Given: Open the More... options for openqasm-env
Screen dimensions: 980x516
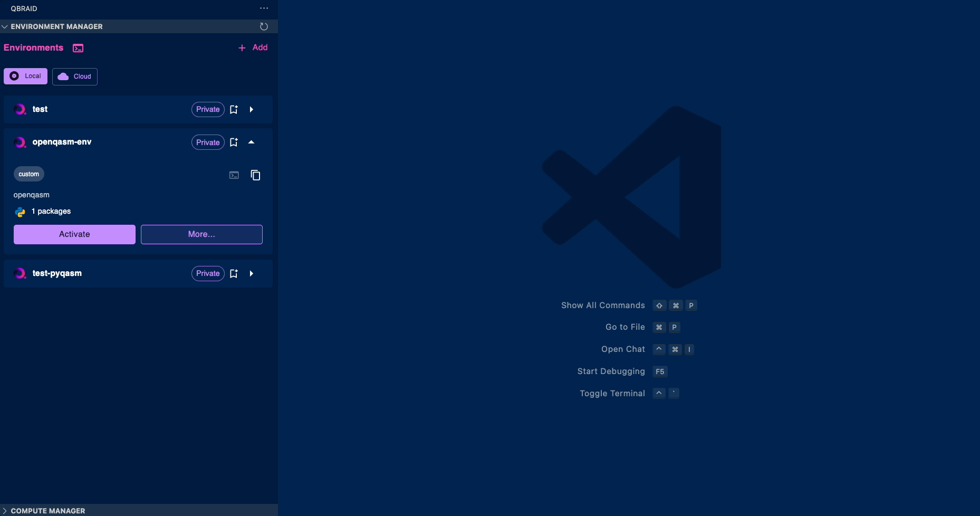Looking at the screenshot, I should (x=201, y=234).
